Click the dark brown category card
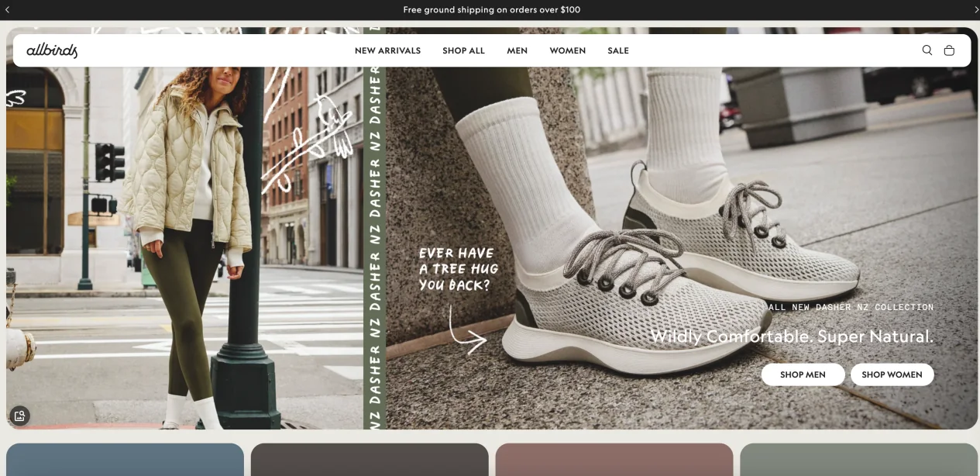The width and height of the screenshot is (980, 476). pyautogui.click(x=370, y=460)
